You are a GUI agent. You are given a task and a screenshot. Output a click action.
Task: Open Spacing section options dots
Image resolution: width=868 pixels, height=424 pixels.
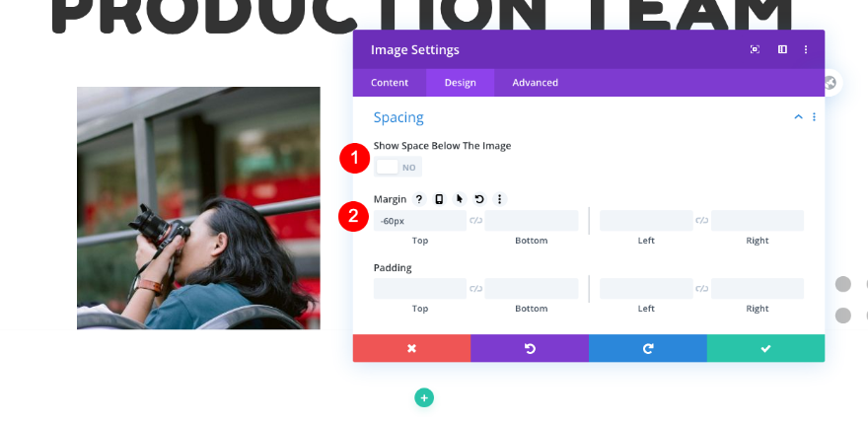click(x=814, y=116)
